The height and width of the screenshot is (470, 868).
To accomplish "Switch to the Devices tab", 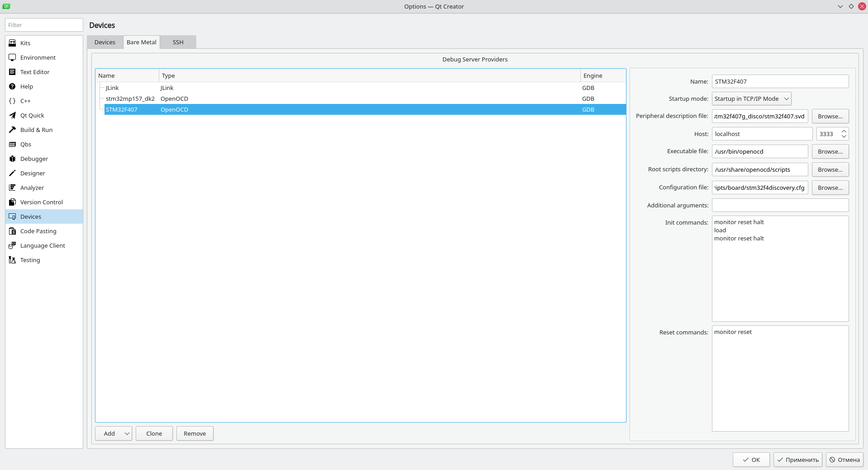I will click(x=105, y=42).
